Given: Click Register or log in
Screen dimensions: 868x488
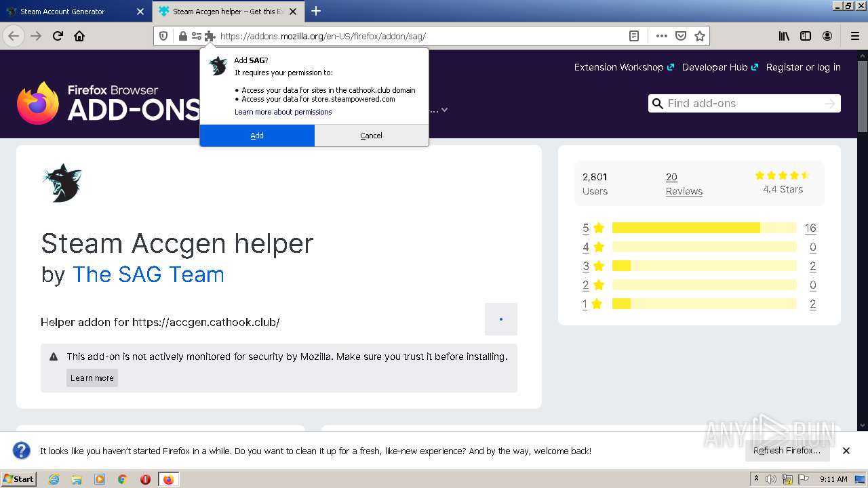Looking at the screenshot, I should pyautogui.click(x=803, y=67).
